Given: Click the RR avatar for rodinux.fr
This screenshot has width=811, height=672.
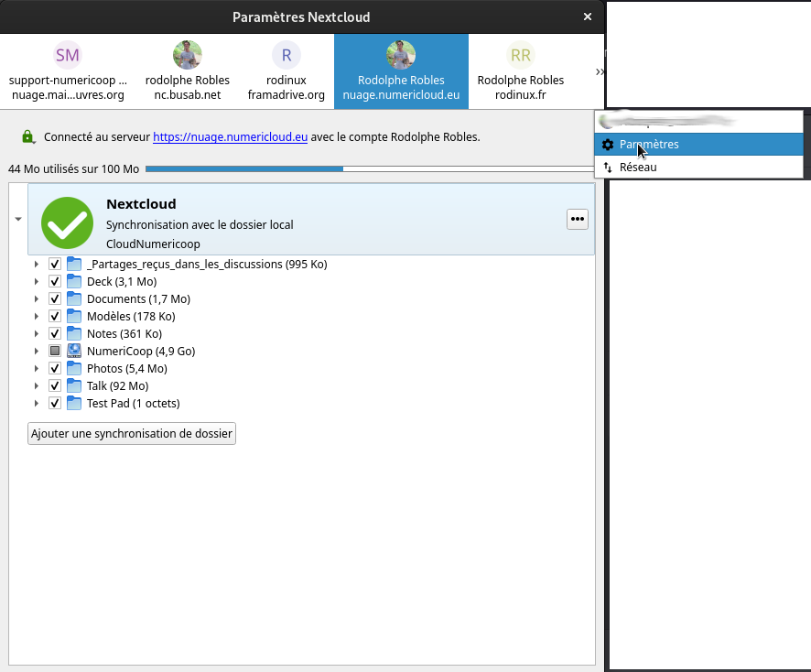Looking at the screenshot, I should [x=520, y=55].
